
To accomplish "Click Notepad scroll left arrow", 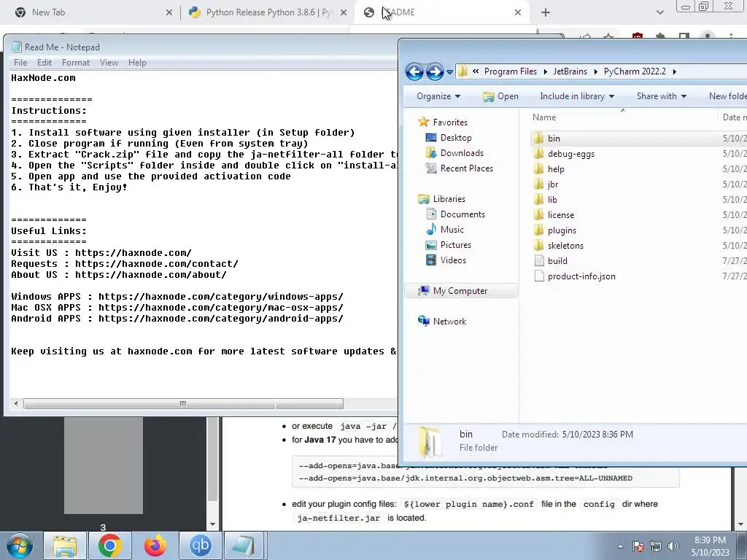I will tap(16, 404).
